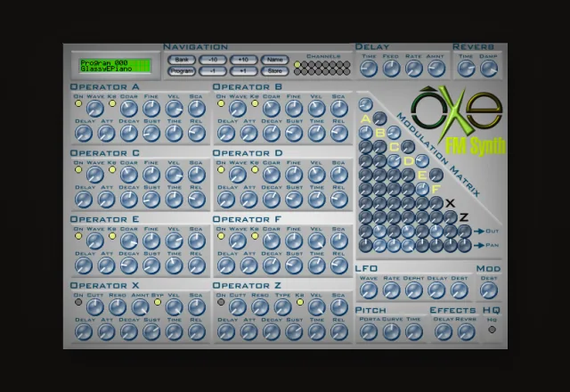
Task: Toggle Operator D KB tracking light
Action: [x=255, y=170]
